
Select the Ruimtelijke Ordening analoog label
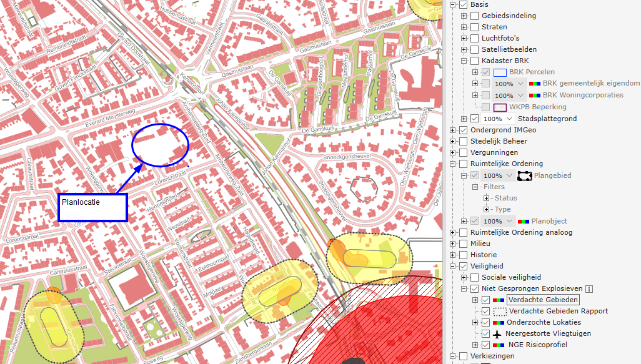[x=521, y=232]
